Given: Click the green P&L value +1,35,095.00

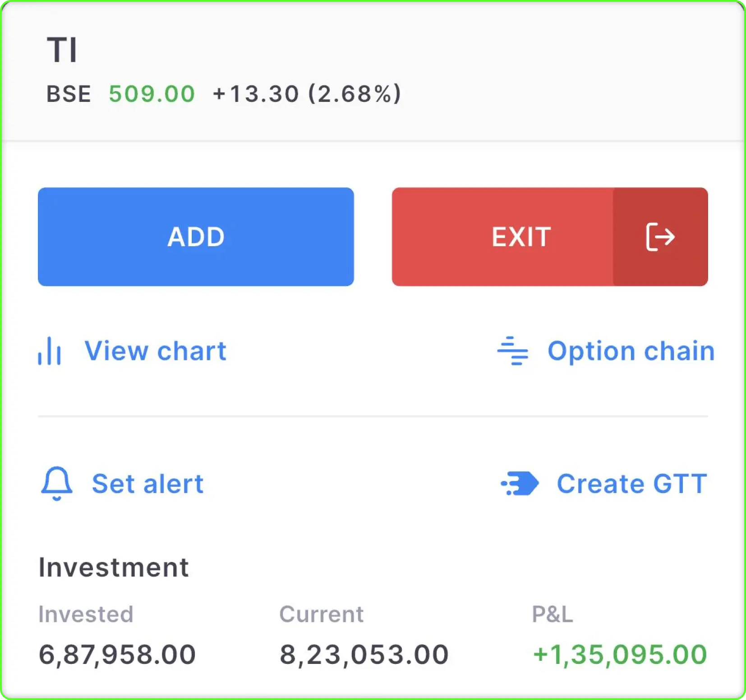Looking at the screenshot, I should (x=620, y=654).
